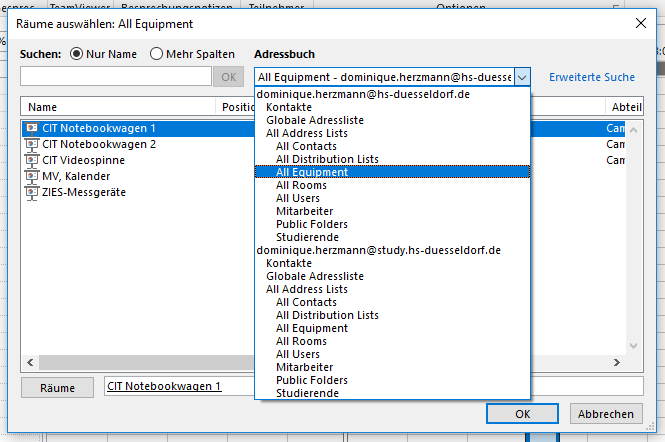Choose All Distribution Lists under study.hs-duesseldorf.de account
Image resolution: width=665 pixels, height=442 pixels.
pyautogui.click(x=327, y=315)
